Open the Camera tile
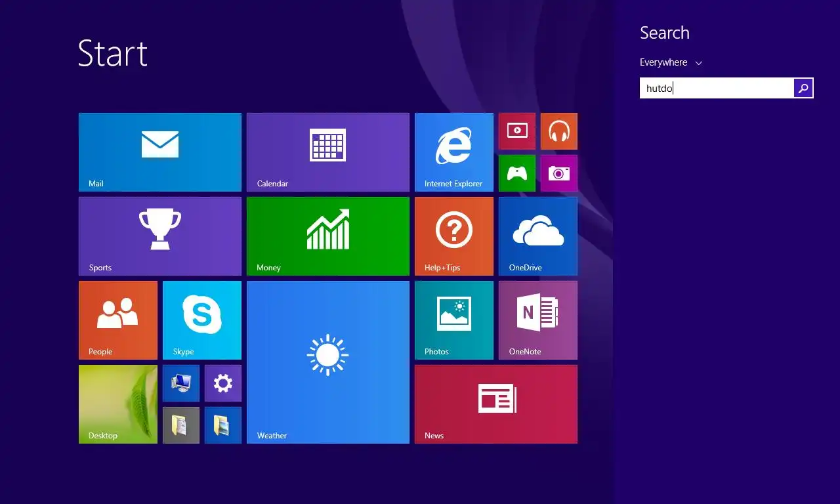This screenshot has height=504, width=840. pyautogui.click(x=559, y=173)
